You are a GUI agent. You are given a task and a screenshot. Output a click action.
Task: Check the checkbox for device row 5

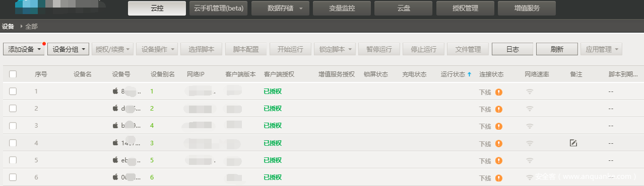(13, 160)
